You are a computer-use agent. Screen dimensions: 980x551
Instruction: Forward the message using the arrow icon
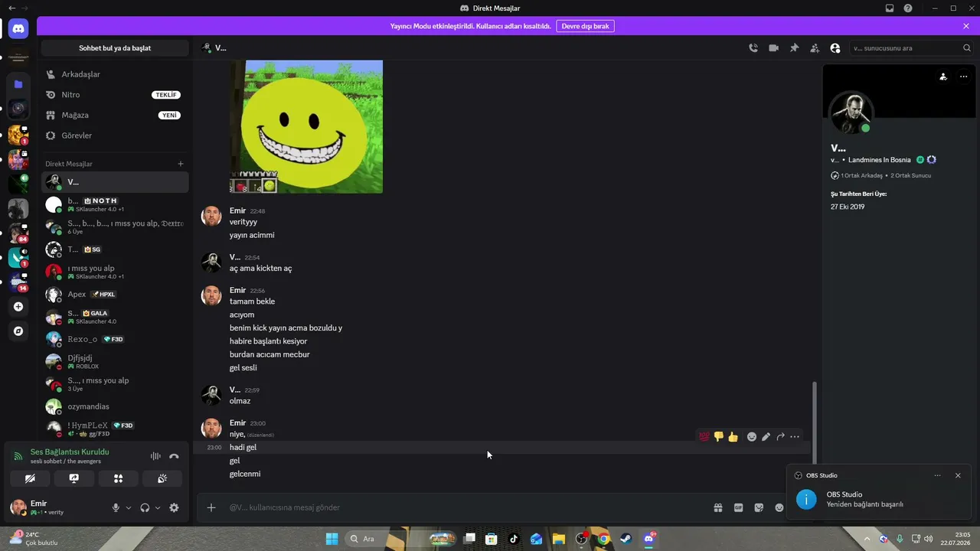point(780,437)
